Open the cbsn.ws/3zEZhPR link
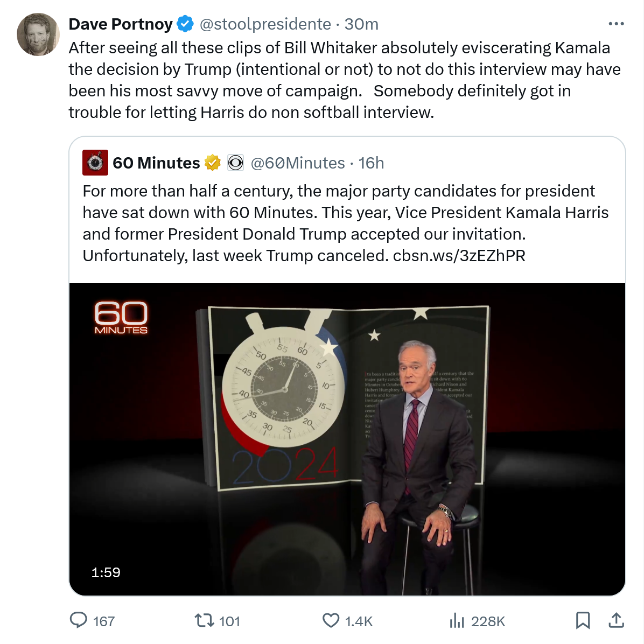Viewport: 644px width, 644px height. 459,255
